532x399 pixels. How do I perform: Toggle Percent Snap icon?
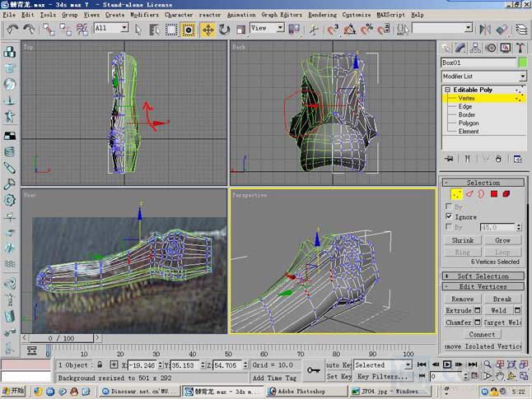pos(366,30)
